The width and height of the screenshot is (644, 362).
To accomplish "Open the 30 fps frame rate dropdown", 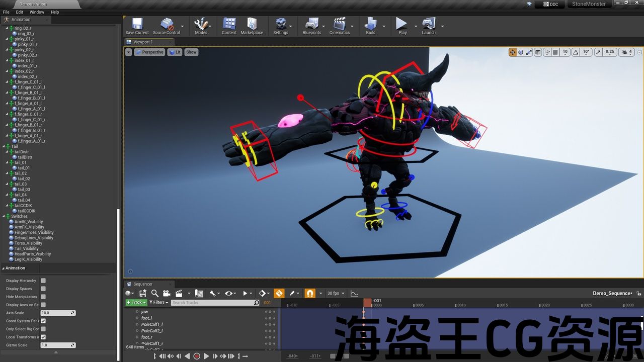I will tap(336, 293).
